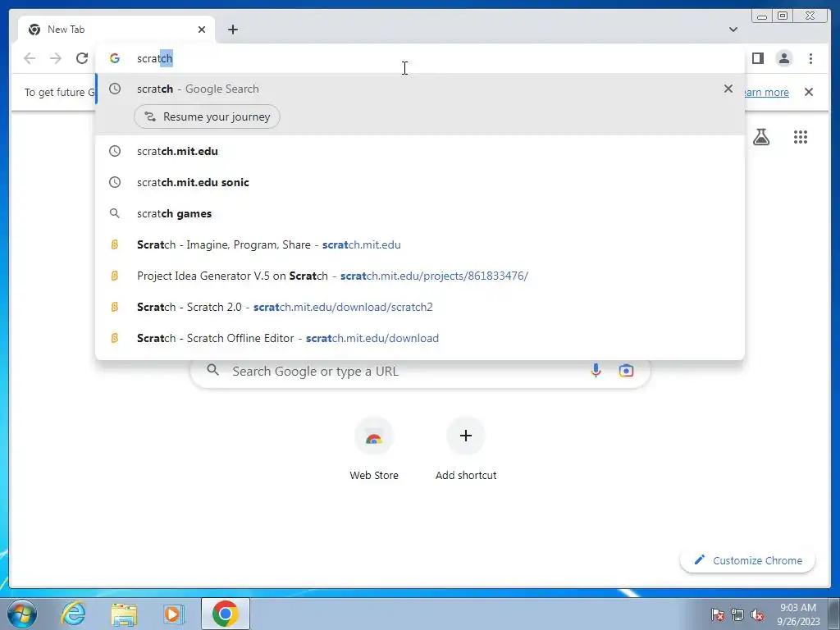Open Windows Media Player from the taskbar
Viewport: 840px width, 630px height.
[173, 614]
